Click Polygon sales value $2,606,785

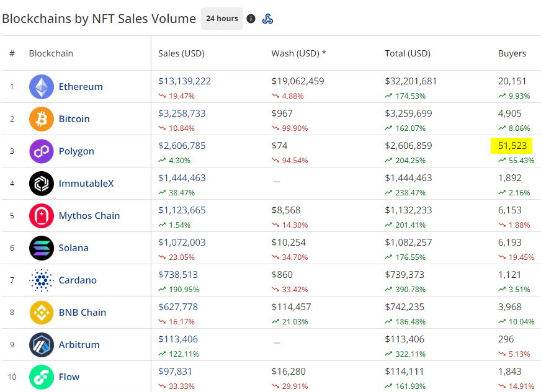point(182,146)
